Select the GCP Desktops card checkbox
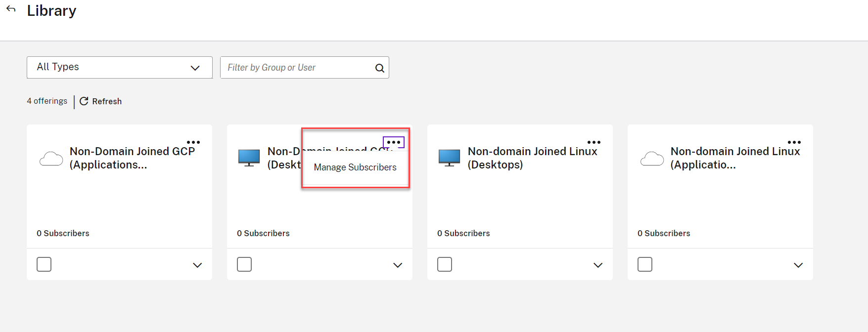The height and width of the screenshot is (332, 868). [x=244, y=264]
